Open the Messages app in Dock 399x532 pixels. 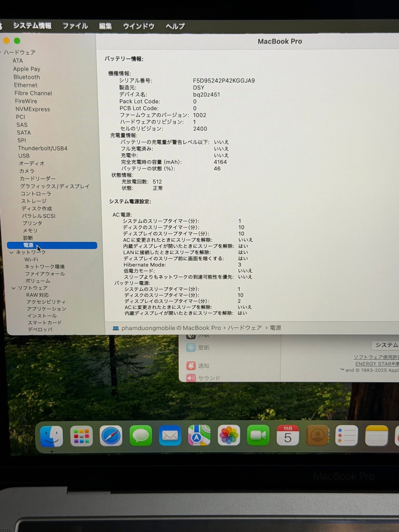[x=141, y=436]
